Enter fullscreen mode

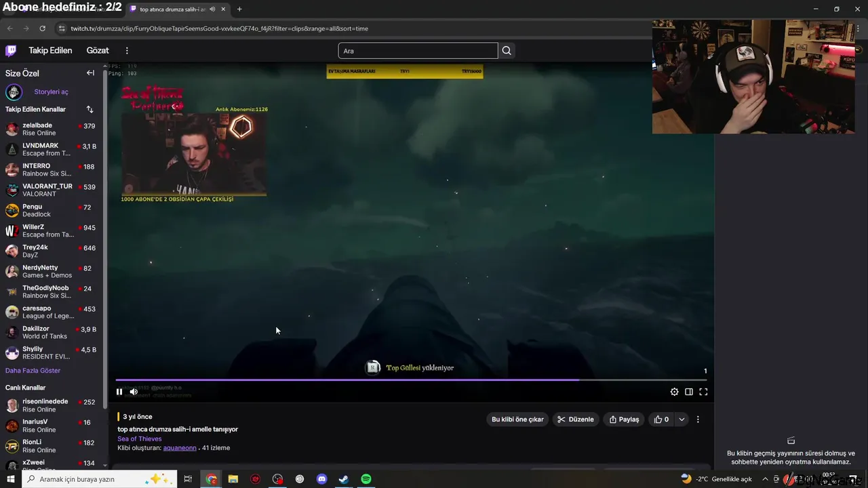click(x=703, y=392)
